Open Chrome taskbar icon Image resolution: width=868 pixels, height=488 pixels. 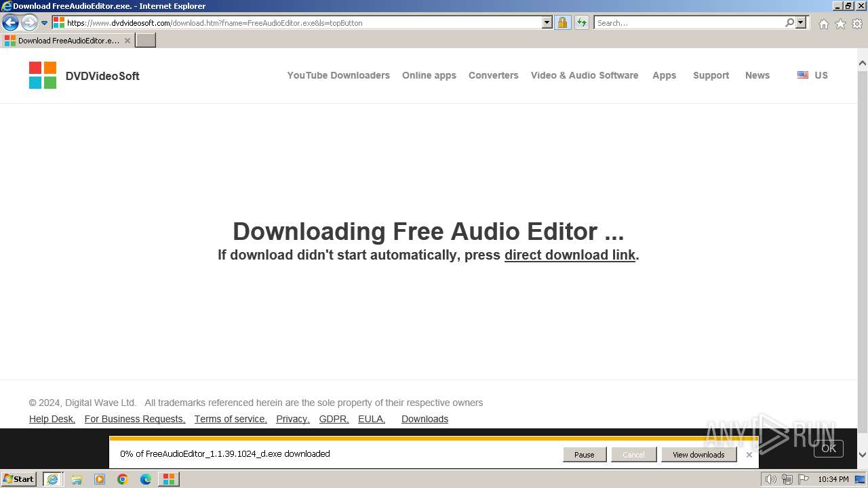pos(123,479)
